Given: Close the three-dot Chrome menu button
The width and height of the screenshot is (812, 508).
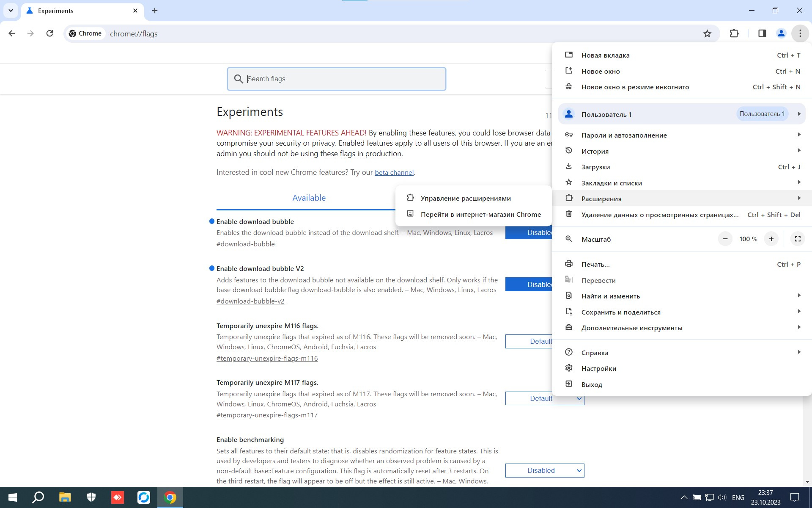Looking at the screenshot, I should pyautogui.click(x=800, y=33).
